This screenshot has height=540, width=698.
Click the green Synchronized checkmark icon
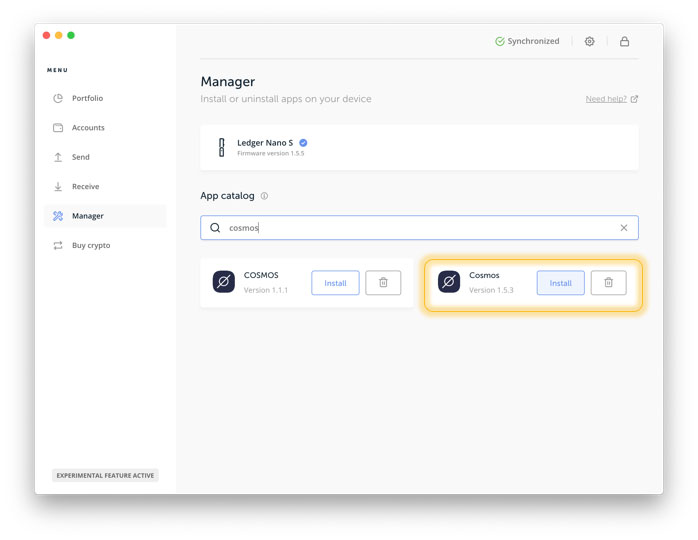[x=500, y=41]
